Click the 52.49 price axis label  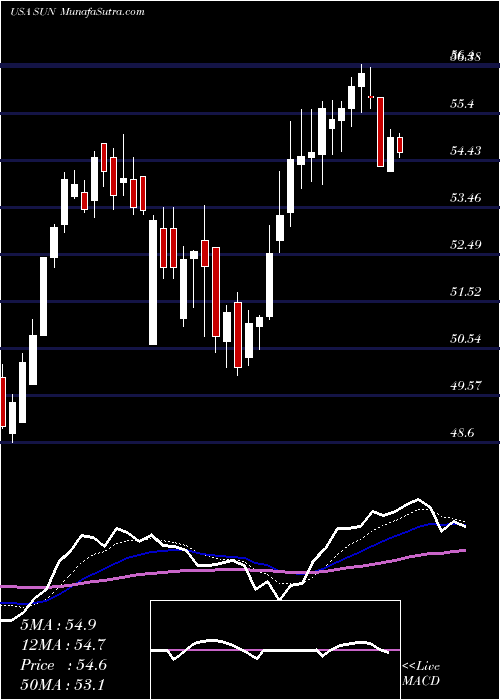tap(466, 245)
